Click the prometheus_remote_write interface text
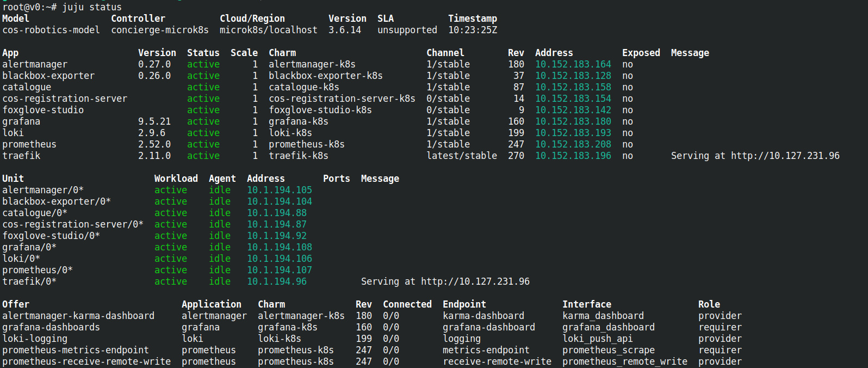The width and height of the screenshot is (868, 368). point(624,361)
